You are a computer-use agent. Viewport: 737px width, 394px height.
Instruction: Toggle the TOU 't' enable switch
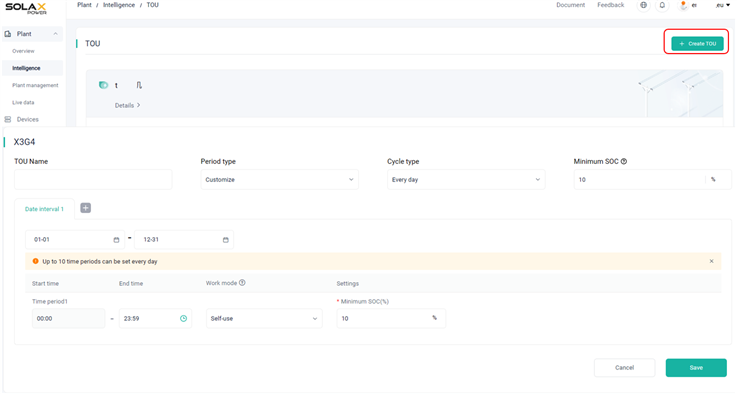tap(103, 85)
